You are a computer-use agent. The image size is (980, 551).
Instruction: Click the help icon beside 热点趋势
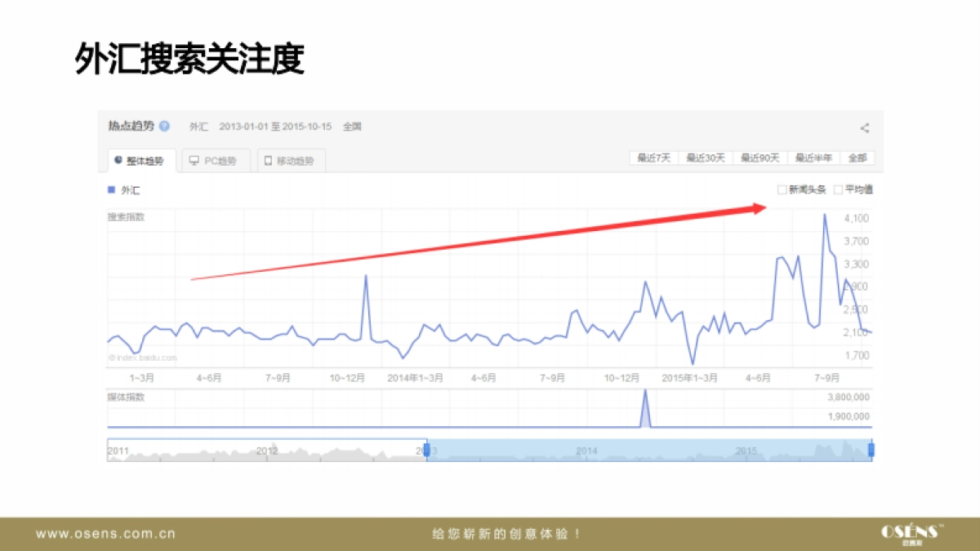click(x=164, y=127)
